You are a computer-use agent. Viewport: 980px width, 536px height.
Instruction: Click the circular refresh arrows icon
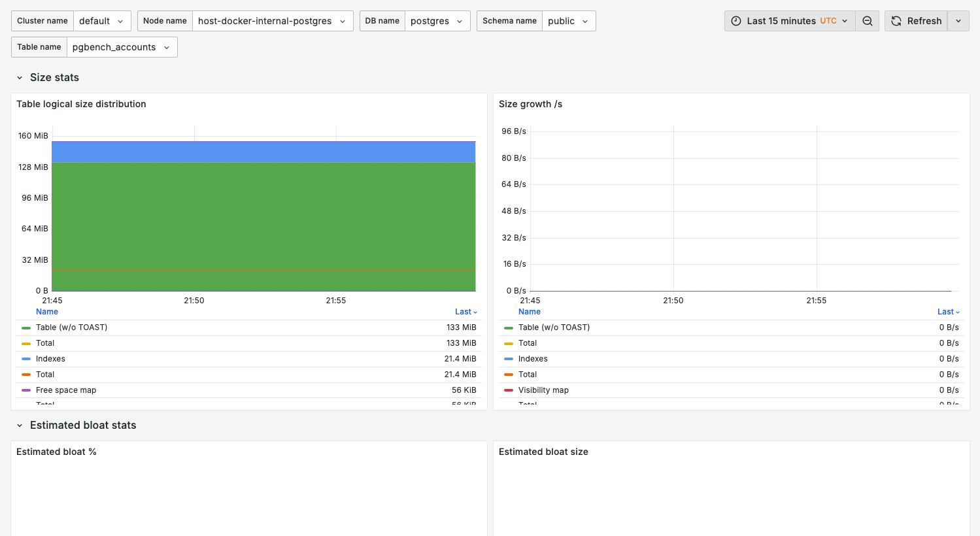coord(896,20)
